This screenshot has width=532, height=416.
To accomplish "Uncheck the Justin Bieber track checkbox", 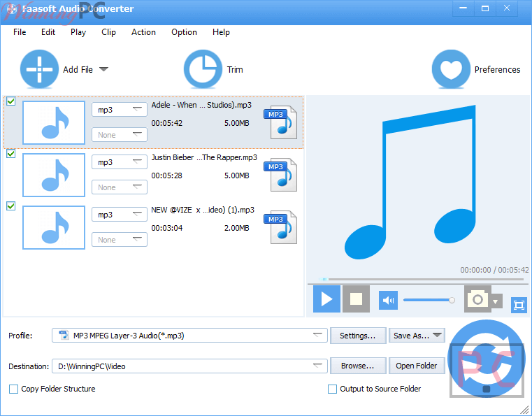I will [x=11, y=154].
